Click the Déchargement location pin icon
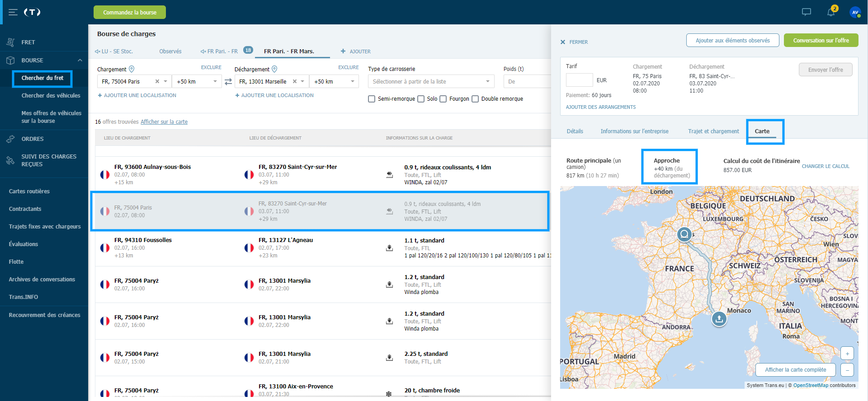The height and width of the screenshot is (401, 868). pos(274,69)
